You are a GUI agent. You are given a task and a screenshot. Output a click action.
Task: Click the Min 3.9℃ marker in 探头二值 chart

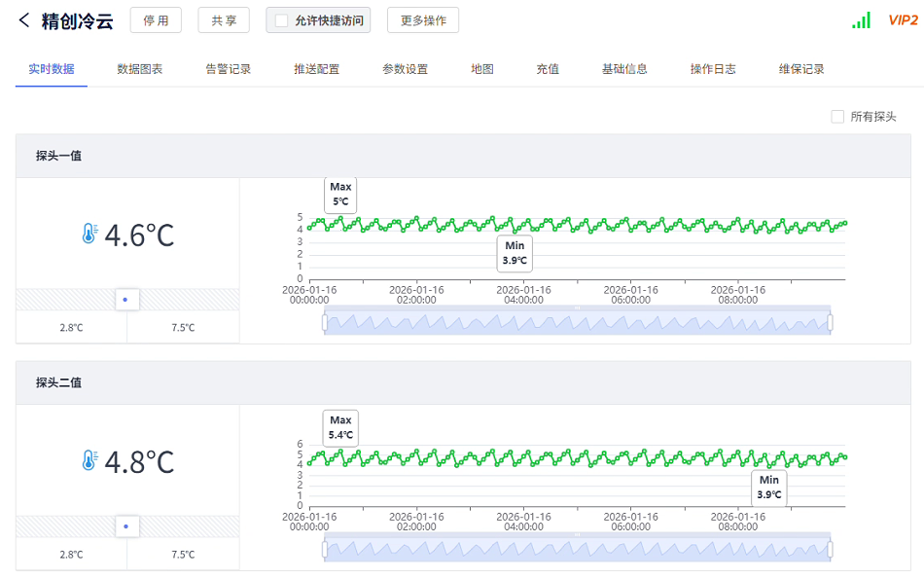(768, 487)
